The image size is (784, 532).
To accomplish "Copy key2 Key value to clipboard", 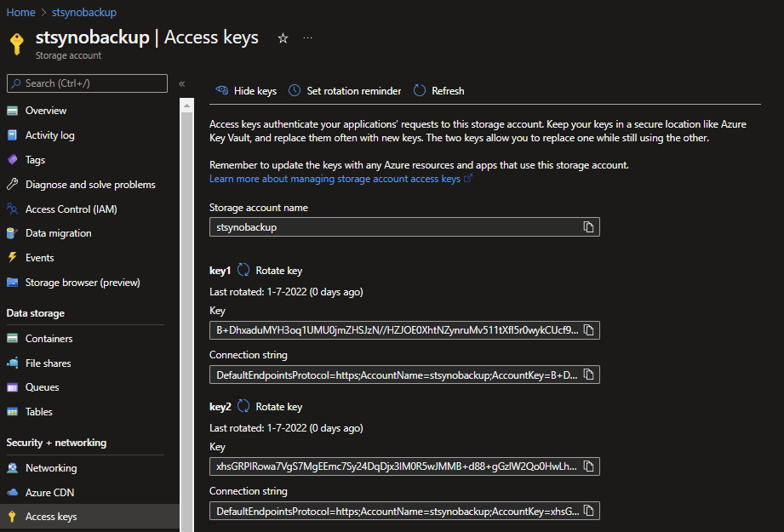I will (588, 466).
